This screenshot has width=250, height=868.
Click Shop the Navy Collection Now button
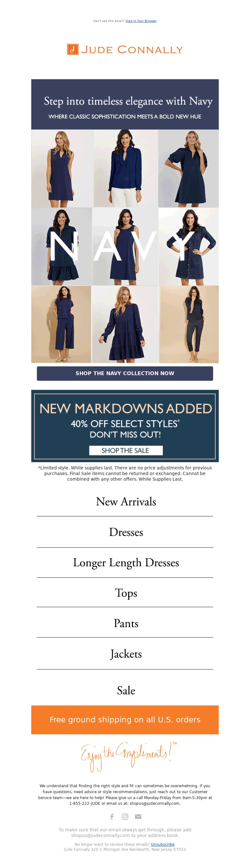tap(125, 373)
